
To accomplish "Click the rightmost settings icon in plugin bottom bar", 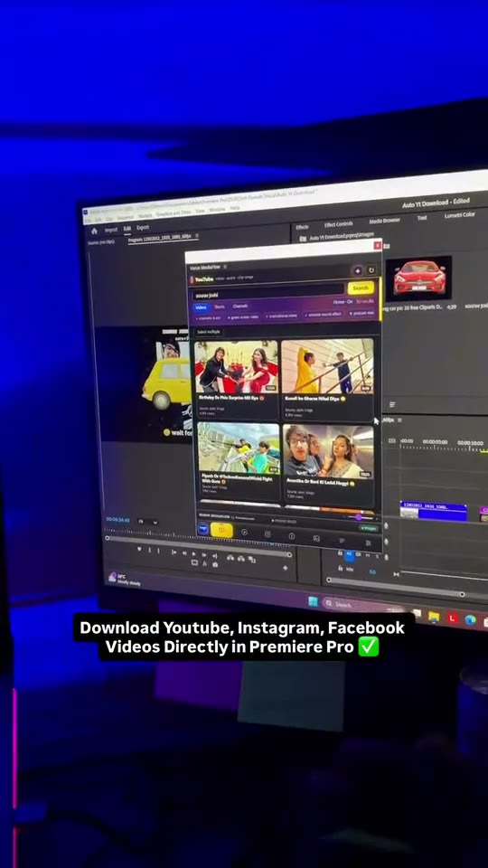I will (x=368, y=542).
